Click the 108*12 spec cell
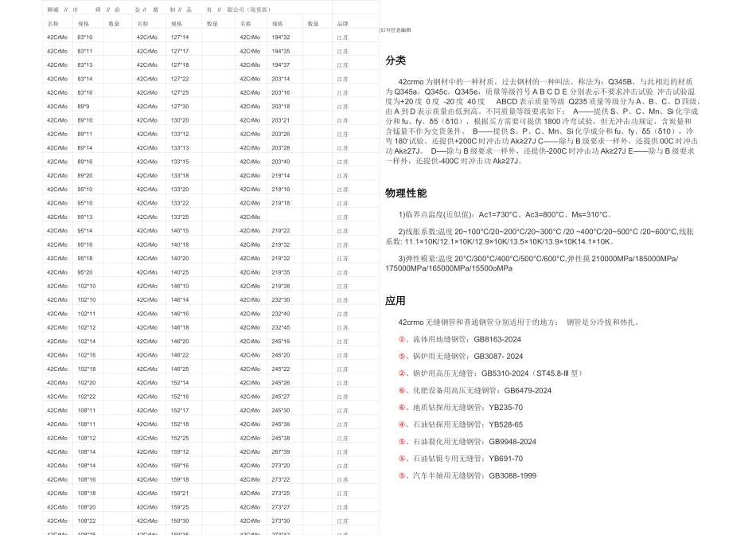This screenshot has width=756, height=535. coord(87,438)
